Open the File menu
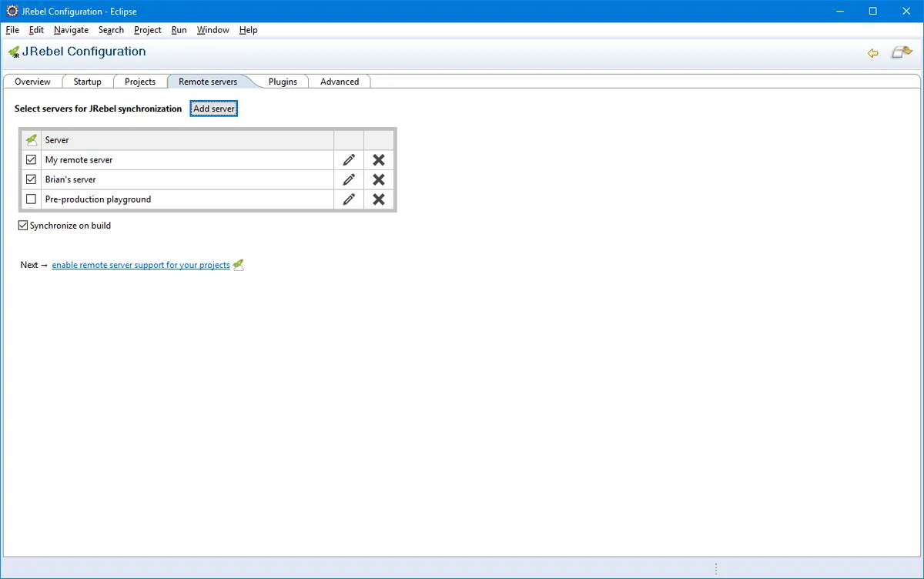924x579 pixels. [12, 30]
